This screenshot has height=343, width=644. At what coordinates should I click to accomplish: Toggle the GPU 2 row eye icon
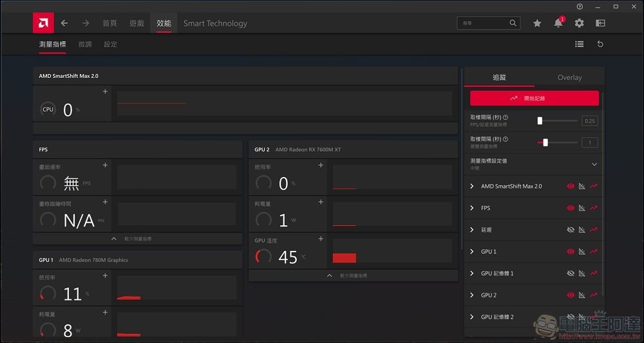[x=571, y=295]
